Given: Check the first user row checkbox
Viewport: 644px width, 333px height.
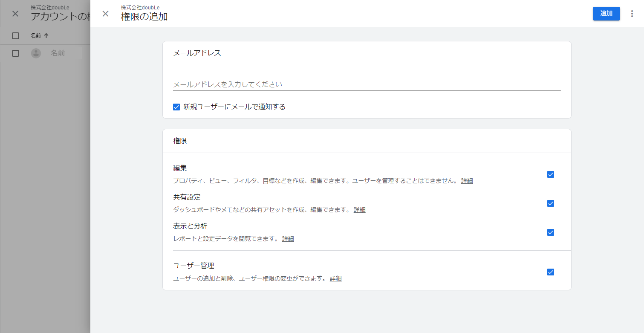Looking at the screenshot, I should pos(15,53).
